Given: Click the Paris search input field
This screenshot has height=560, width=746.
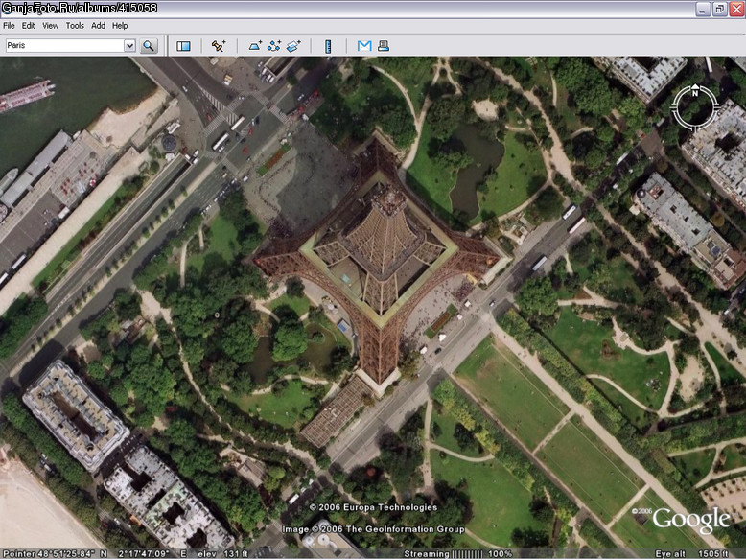Looking at the screenshot, I should (64, 46).
